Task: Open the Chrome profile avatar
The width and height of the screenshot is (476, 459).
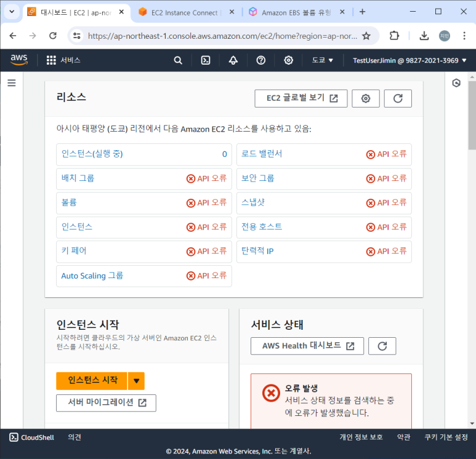Action: click(445, 36)
